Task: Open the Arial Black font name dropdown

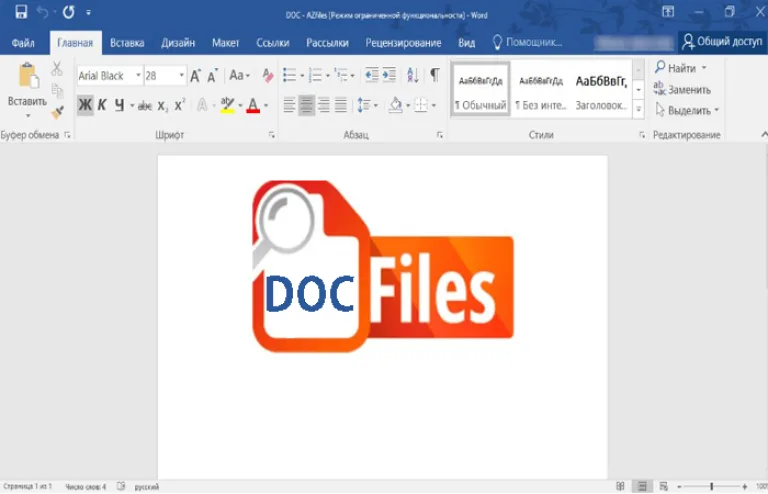Action: coord(139,75)
